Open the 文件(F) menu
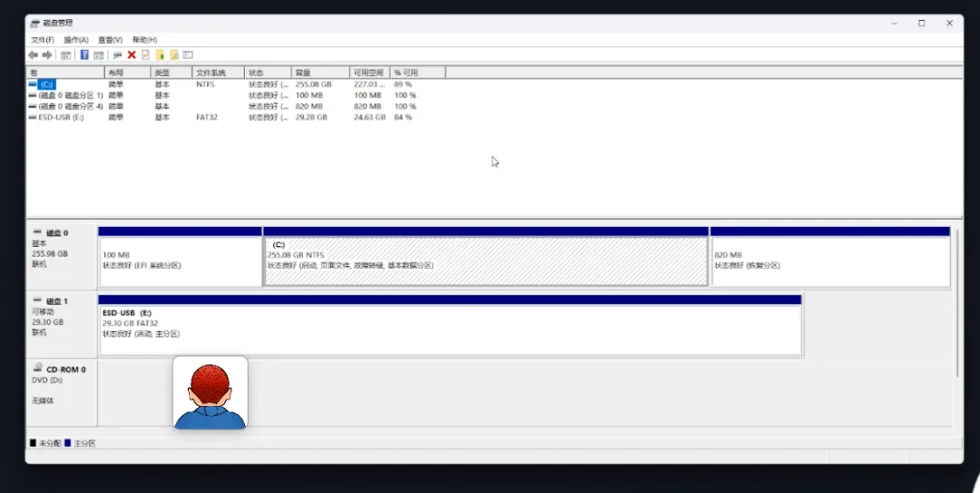 [x=43, y=40]
